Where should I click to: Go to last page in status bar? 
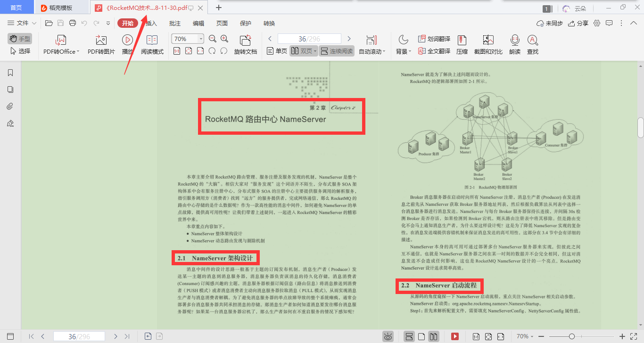[127, 336]
